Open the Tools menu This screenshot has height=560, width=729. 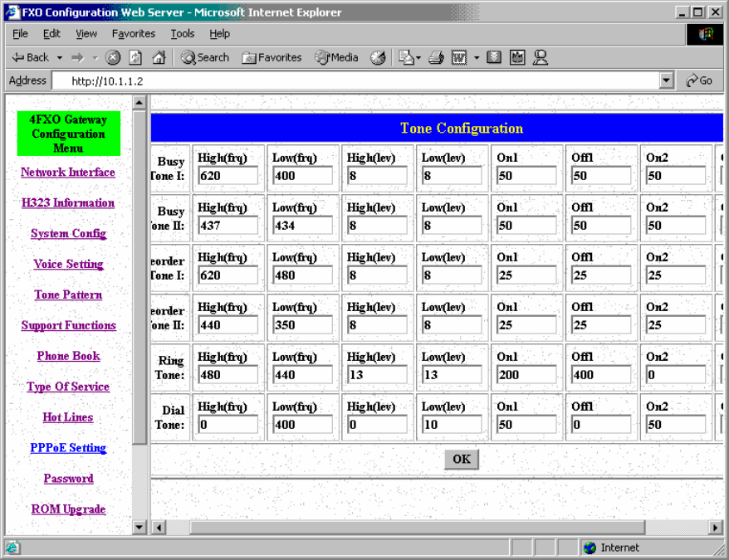pyautogui.click(x=182, y=34)
